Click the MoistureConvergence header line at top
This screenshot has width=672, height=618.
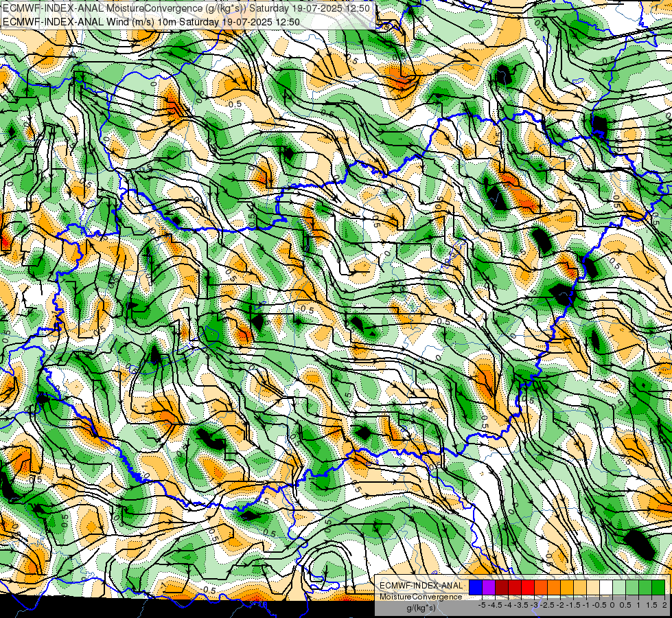coord(186,8)
